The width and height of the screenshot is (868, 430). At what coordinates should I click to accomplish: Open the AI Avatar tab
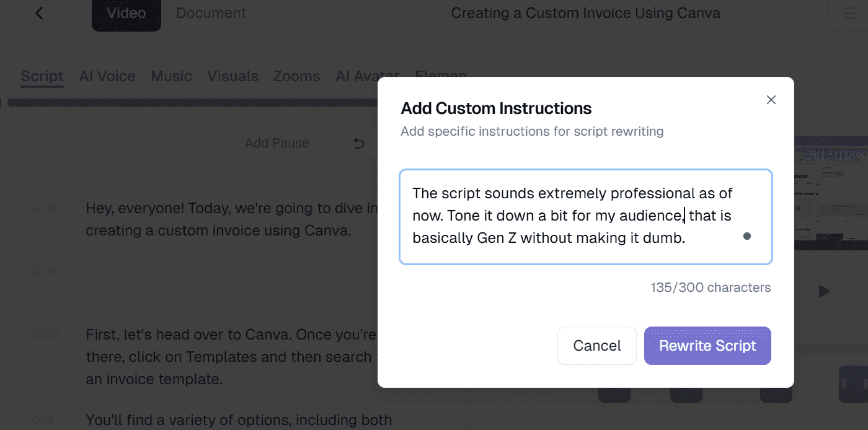pyautogui.click(x=367, y=76)
